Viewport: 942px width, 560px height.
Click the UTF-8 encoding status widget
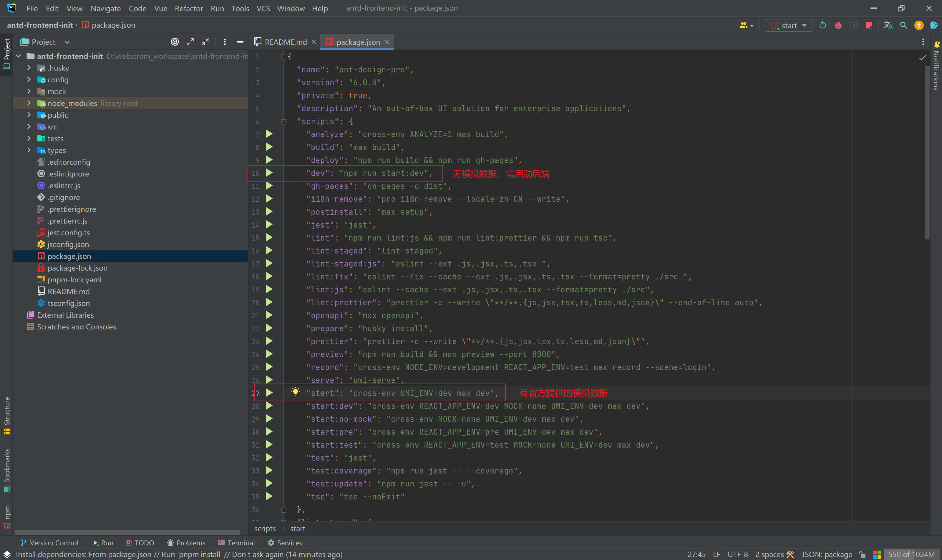(x=737, y=554)
